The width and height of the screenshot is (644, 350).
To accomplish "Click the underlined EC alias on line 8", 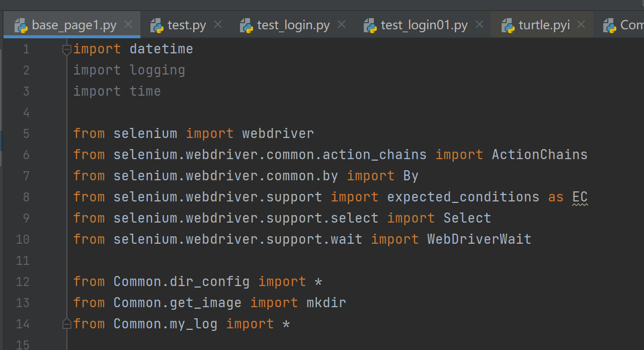I will [580, 197].
